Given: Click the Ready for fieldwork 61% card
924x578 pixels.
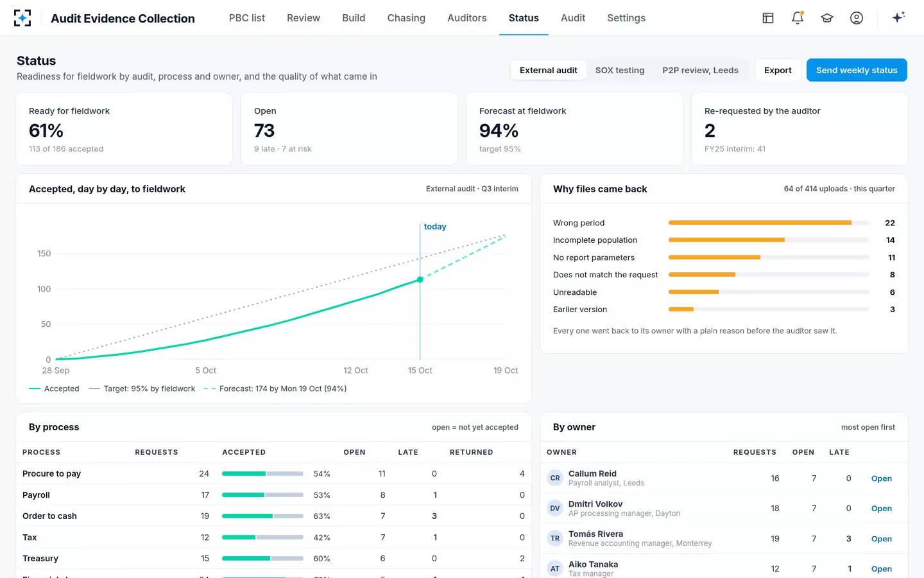Looking at the screenshot, I should coord(124,129).
